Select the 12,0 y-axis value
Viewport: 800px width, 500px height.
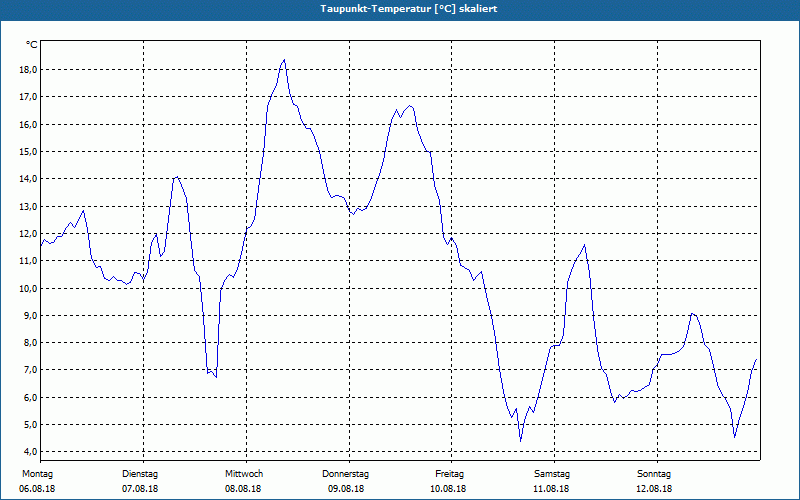pyautogui.click(x=28, y=234)
